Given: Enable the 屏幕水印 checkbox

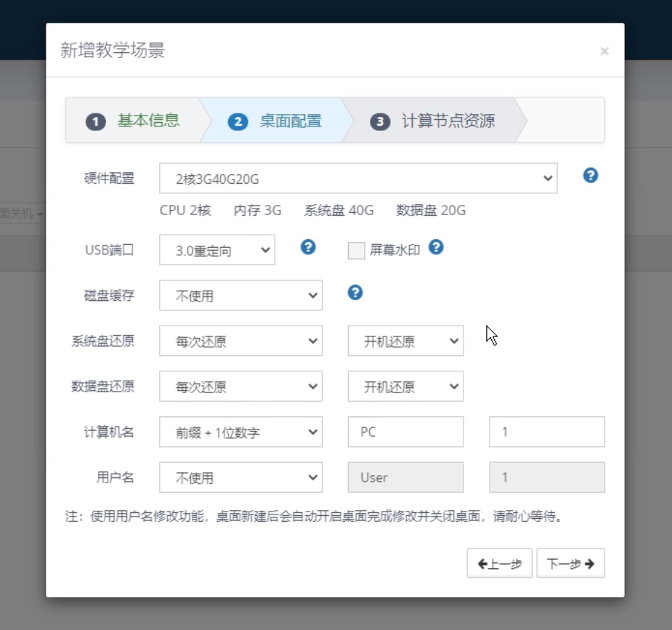Looking at the screenshot, I should point(356,251).
